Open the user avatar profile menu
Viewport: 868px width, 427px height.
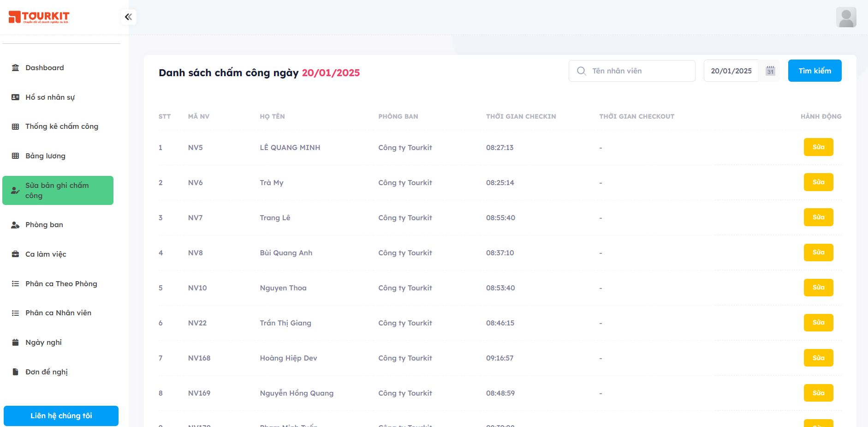coord(846,18)
